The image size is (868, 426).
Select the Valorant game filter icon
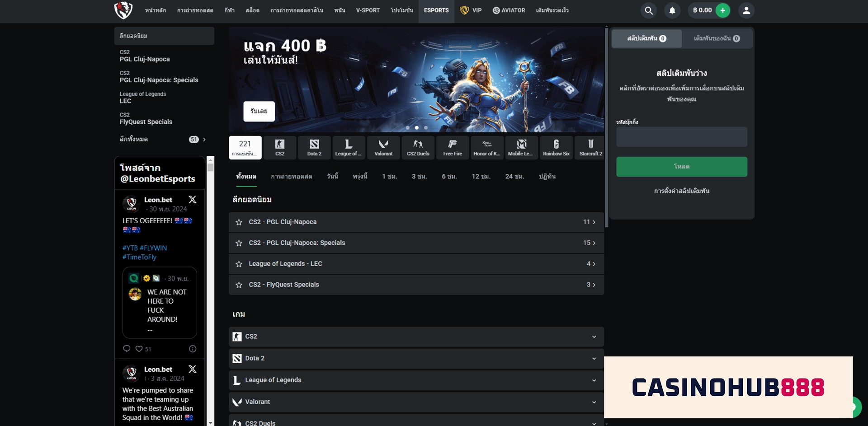tap(383, 147)
